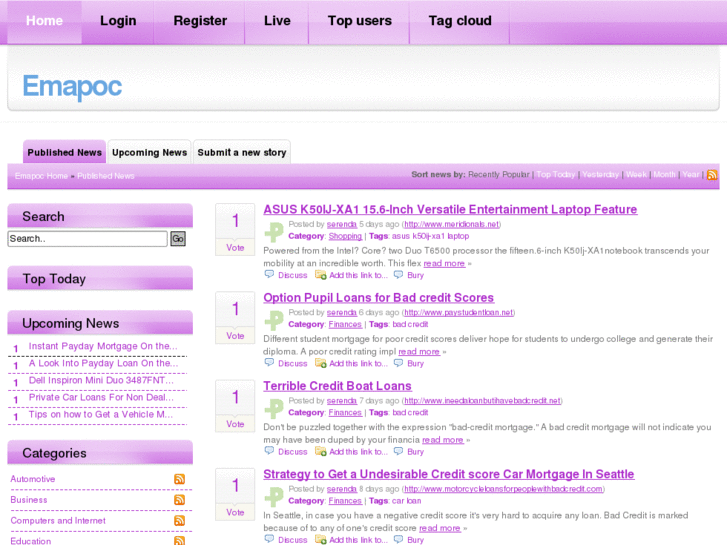Switch to Upcoming News tab

149,152
